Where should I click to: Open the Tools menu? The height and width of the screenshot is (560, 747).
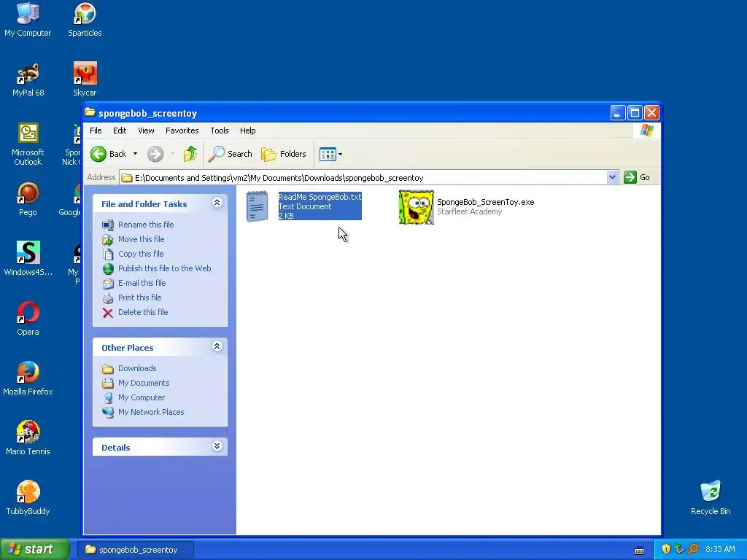tap(220, 131)
